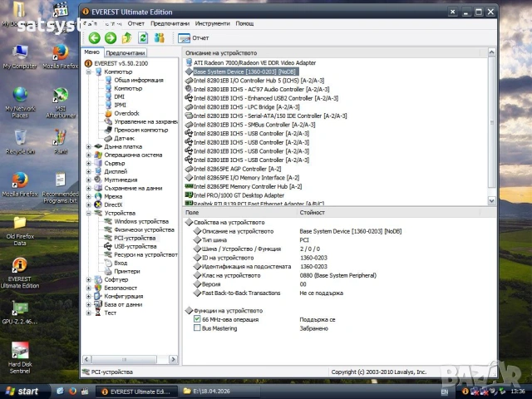This screenshot has height=399, width=532.
Task: Select USB-устройства tree item
Action: (135, 247)
